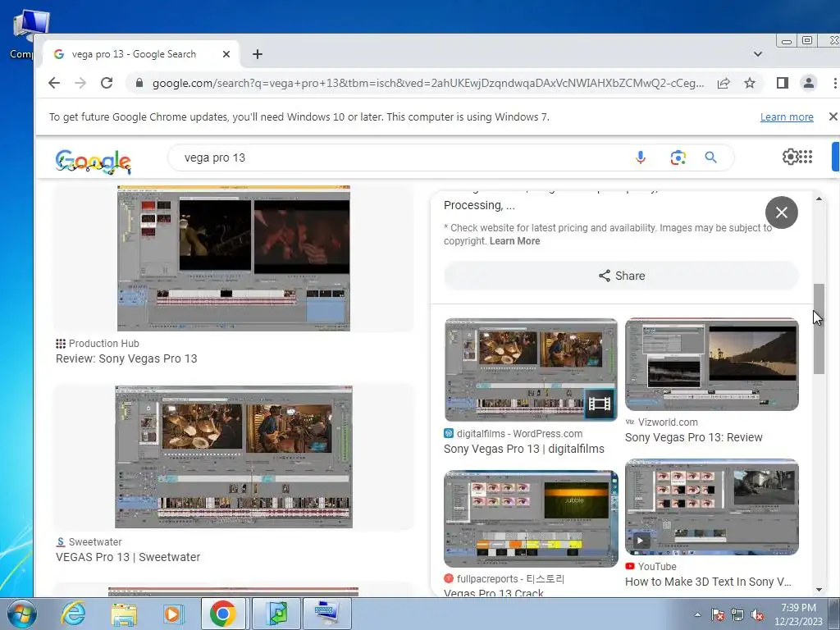Open Windows Explorer folder from taskbar
This screenshot has height=630, width=840.
click(124, 614)
